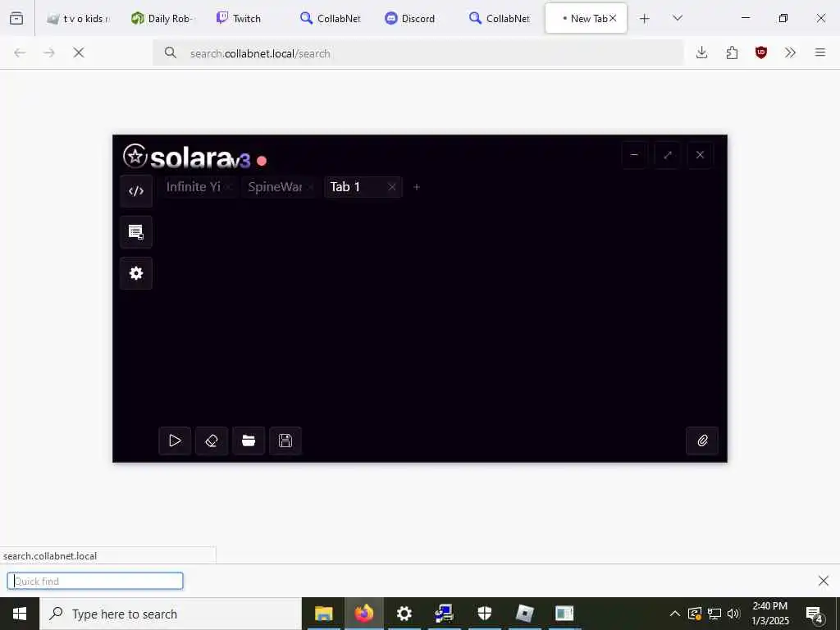Click the search magnifier in address bar

coord(171,52)
